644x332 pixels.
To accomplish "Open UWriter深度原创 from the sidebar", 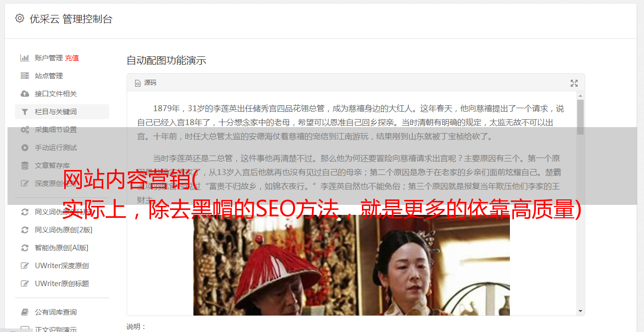I will coord(62,266).
